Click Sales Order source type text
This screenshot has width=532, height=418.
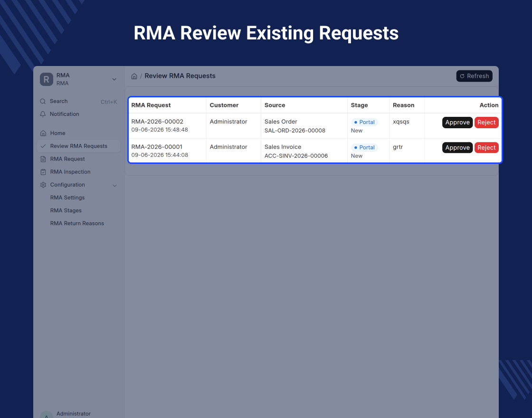[x=281, y=122]
